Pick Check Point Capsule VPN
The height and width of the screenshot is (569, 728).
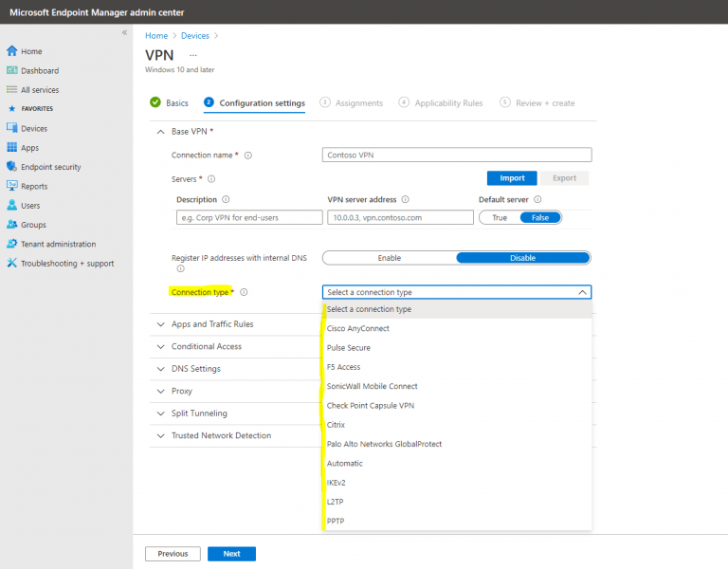tap(457, 406)
